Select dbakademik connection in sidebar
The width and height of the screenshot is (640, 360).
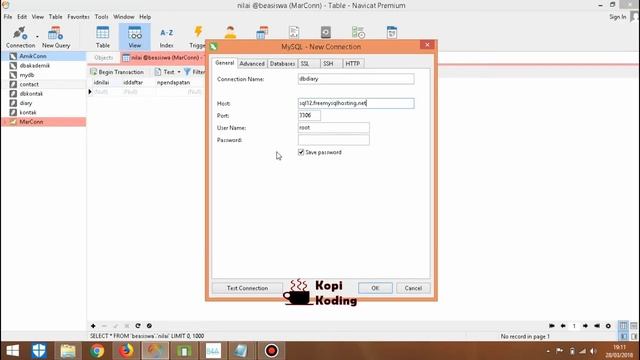click(44, 65)
